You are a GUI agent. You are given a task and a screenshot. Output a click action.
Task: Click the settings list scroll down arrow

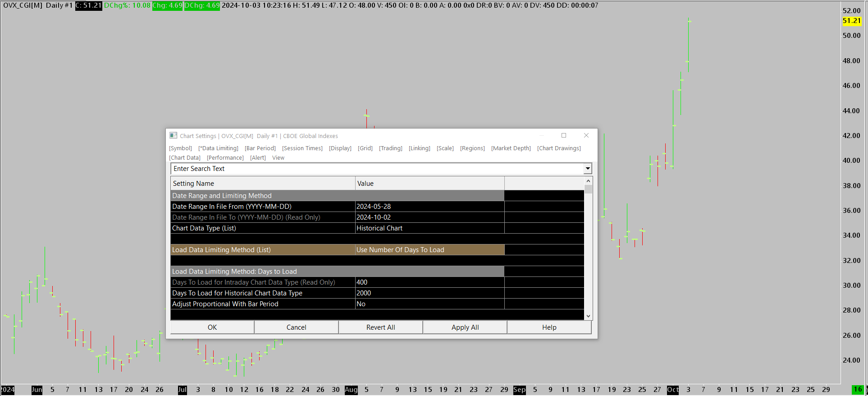click(588, 316)
